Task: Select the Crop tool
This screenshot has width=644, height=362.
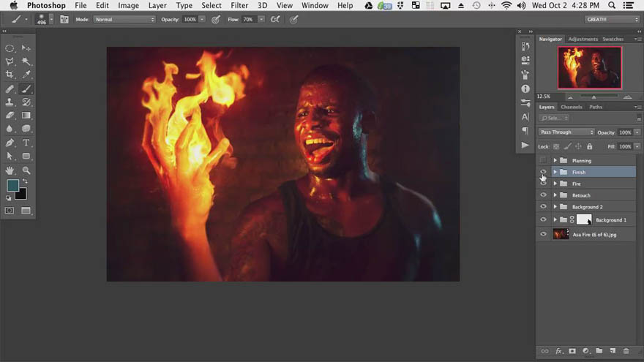Action: click(x=10, y=75)
